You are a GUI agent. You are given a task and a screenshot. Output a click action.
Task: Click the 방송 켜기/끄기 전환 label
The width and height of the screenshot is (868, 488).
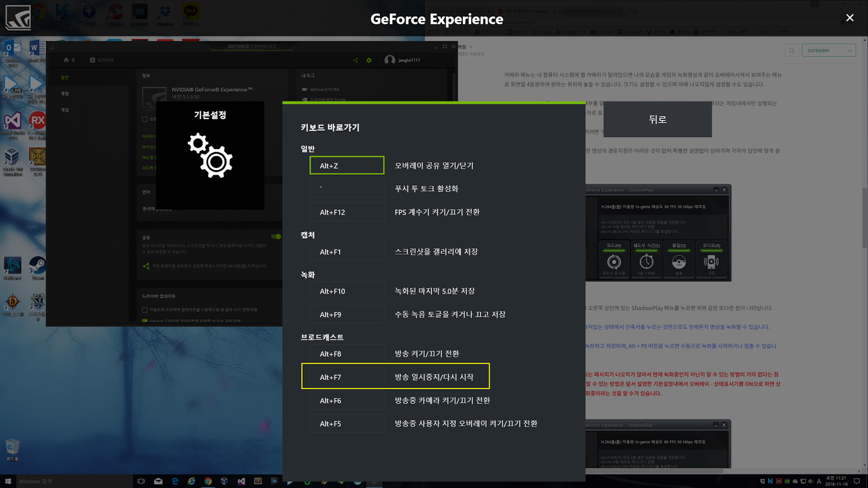tap(427, 354)
